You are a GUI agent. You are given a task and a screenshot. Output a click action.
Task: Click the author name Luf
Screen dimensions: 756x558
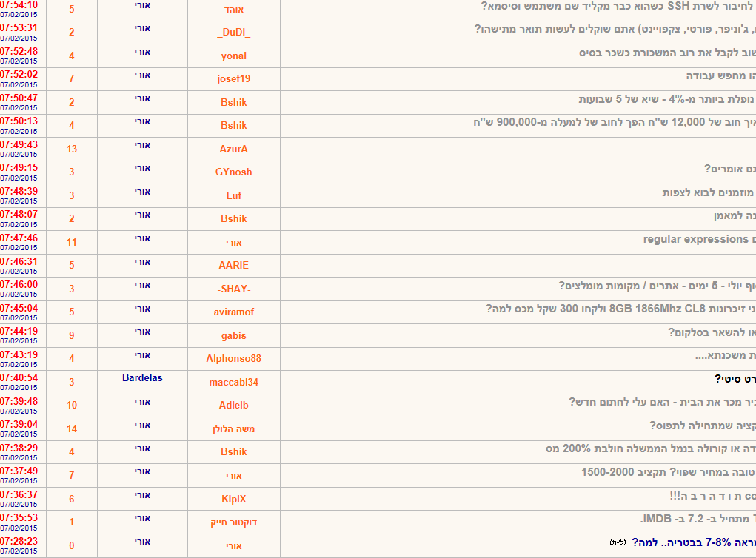click(x=233, y=195)
